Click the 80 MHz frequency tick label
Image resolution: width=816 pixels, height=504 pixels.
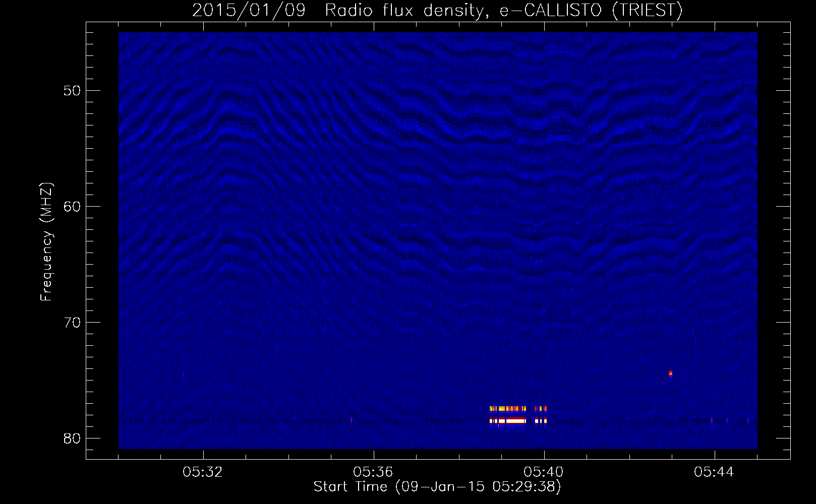(72, 438)
